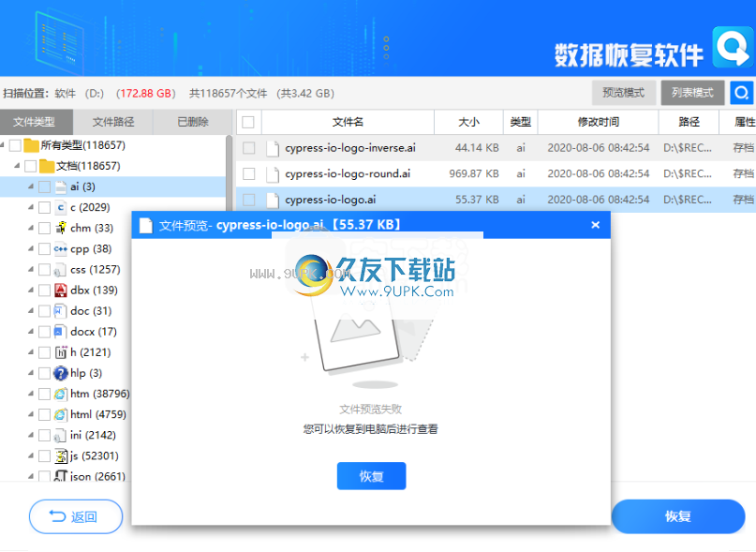Click file icon of cypress-io-logo-inverse.ai
Image resolution: width=756 pixels, height=552 pixels.
(x=273, y=148)
